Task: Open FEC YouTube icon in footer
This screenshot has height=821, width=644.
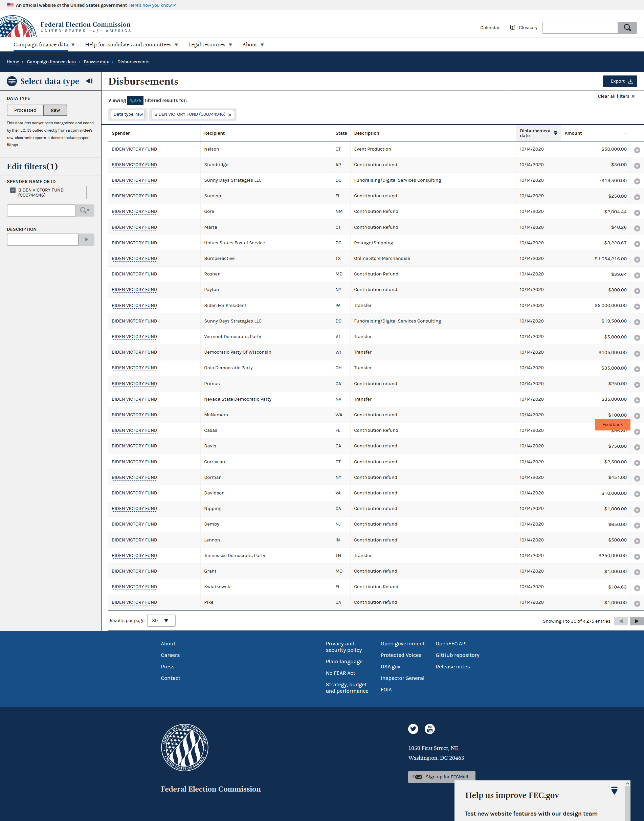Action: (x=429, y=729)
